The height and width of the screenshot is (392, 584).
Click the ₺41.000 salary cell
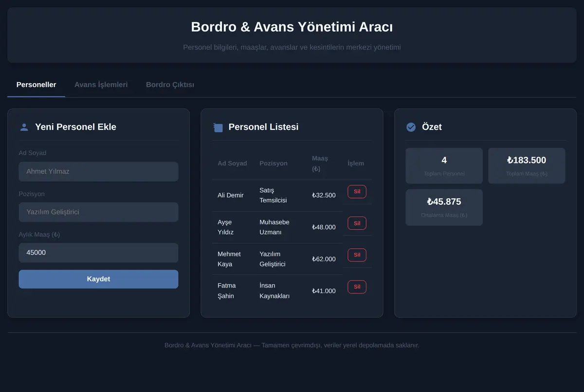coord(324,291)
